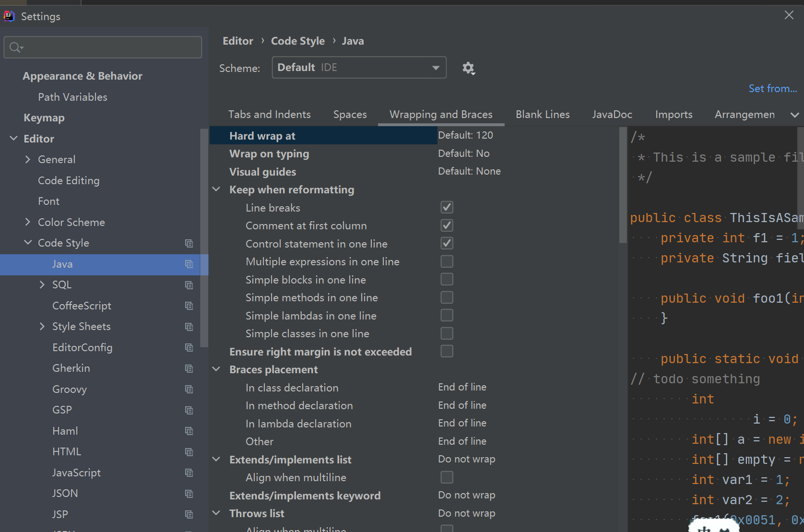The height and width of the screenshot is (532, 804).
Task: Expand the SQL code style node
Action: 42,284
